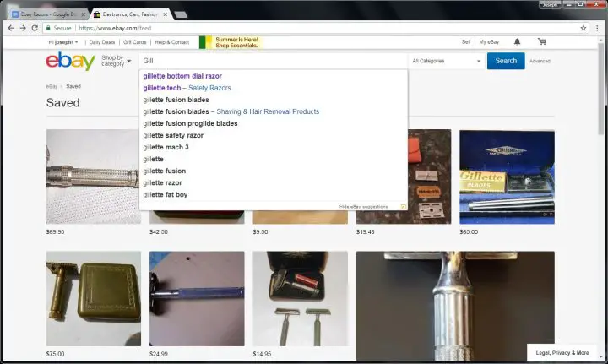Open the eBay notifications bell
Image resolution: width=608 pixels, height=364 pixels.
tap(517, 41)
